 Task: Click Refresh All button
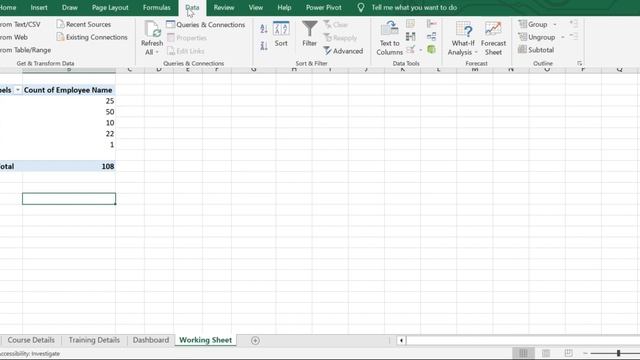(152, 34)
